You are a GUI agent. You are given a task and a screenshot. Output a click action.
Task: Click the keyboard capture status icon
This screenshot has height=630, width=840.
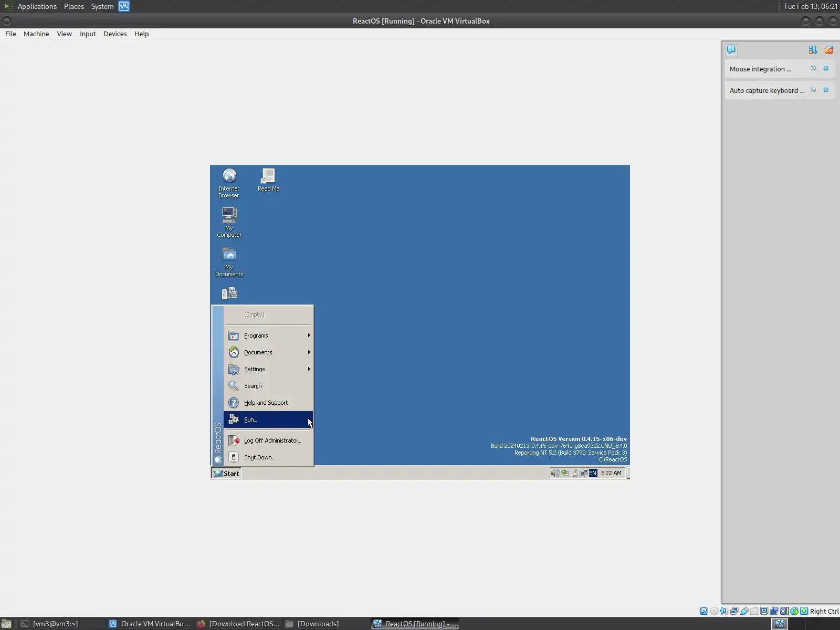point(804,611)
